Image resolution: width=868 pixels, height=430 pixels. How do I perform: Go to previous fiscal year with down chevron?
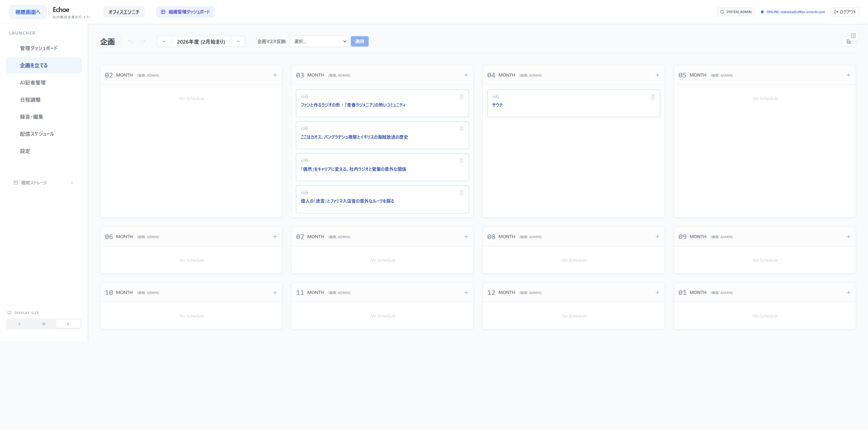(x=164, y=42)
